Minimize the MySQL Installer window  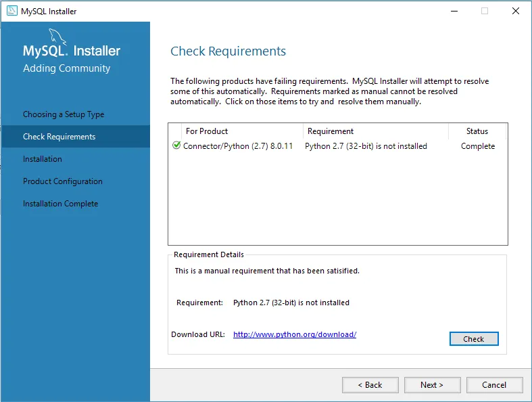click(454, 12)
